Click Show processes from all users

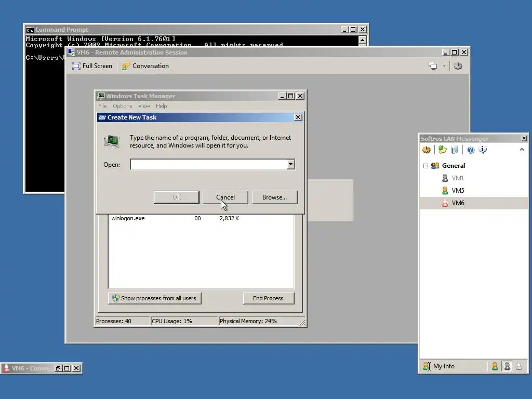[155, 298]
